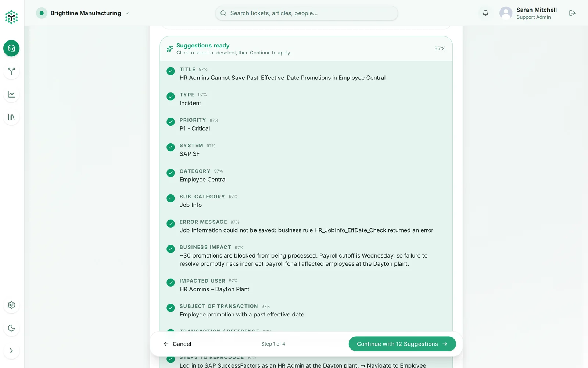
Task: Expand the sidebar with the arrow icon
Action: [11, 351]
